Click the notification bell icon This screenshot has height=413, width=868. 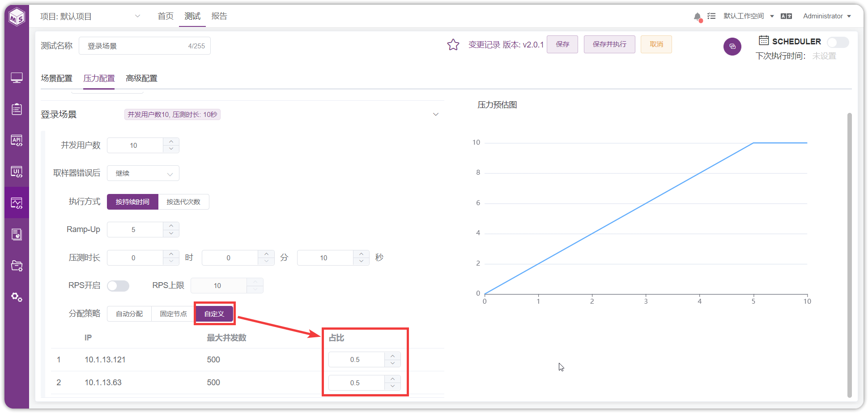point(697,17)
